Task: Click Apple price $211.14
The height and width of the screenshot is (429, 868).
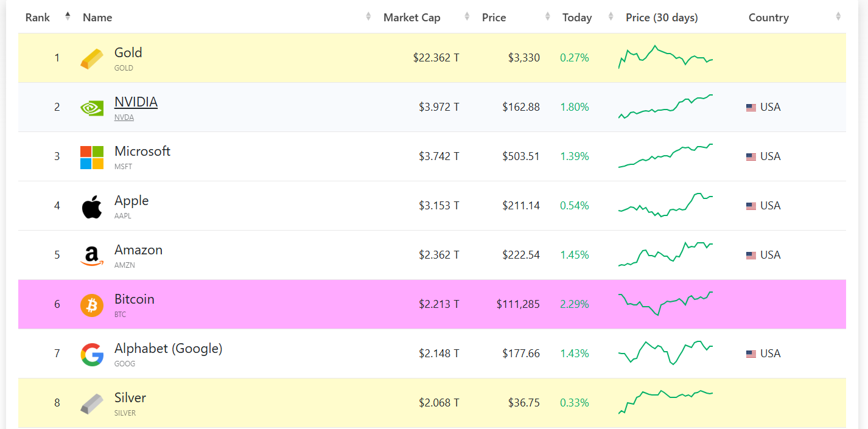Action: click(521, 206)
